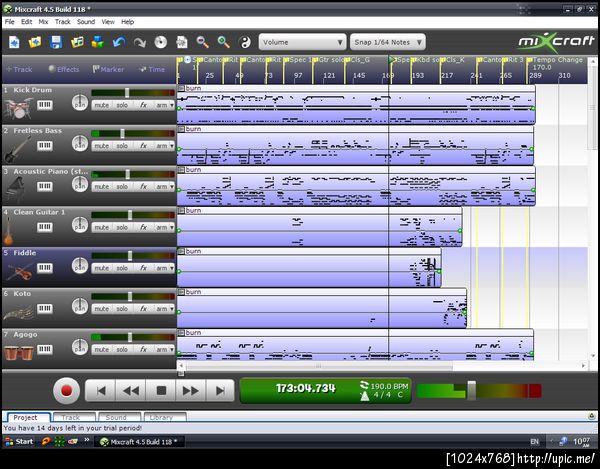Click the Effects button

64,69
